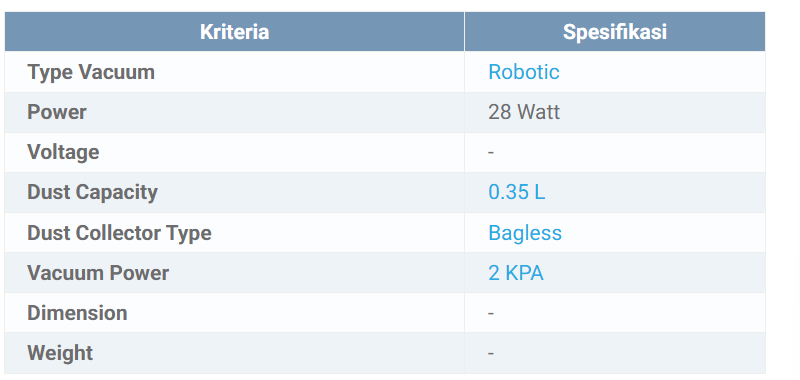
Task: Click the Weight row label
Action: (x=60, y=353)
